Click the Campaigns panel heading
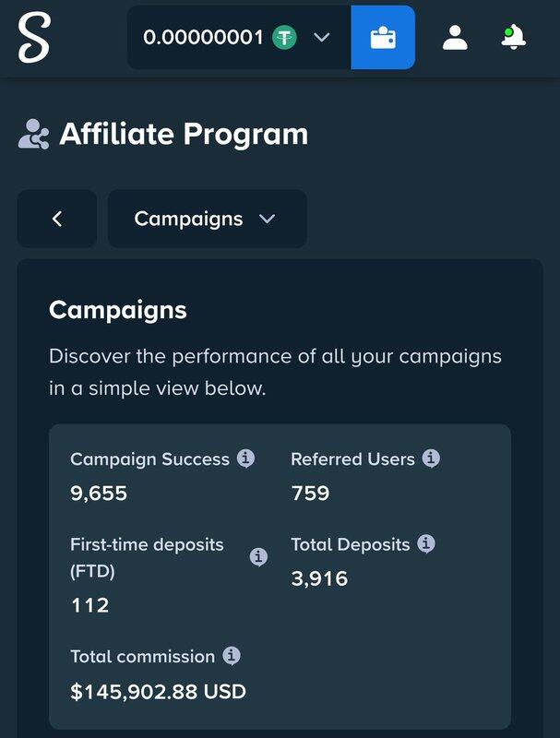Screen dimensions: 560x738 (117, 310)
